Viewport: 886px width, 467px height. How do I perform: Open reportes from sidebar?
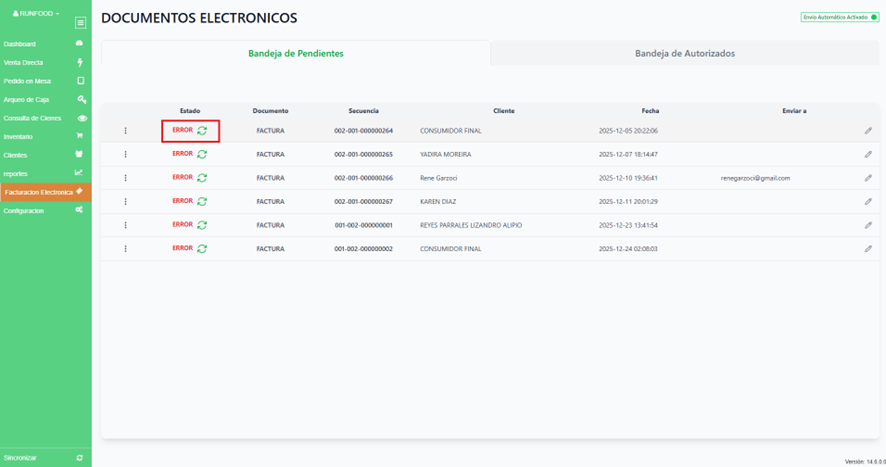(44, 174)
